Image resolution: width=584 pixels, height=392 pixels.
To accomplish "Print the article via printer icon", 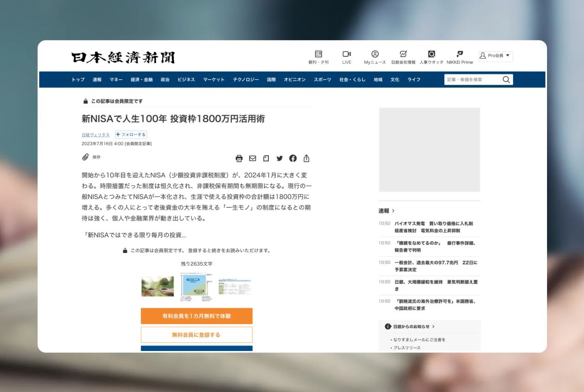I will point(239,159).
